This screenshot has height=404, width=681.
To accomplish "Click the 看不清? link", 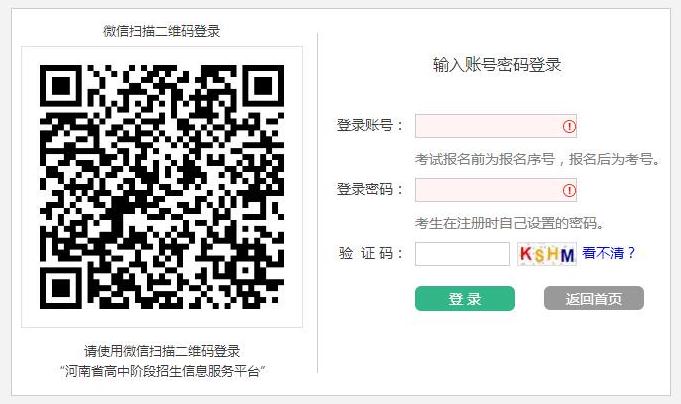I will 609,253.
